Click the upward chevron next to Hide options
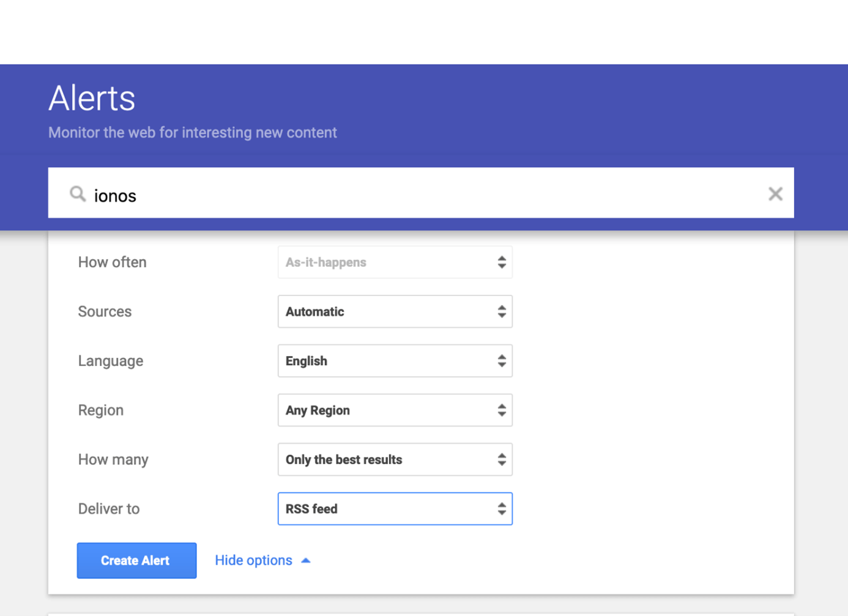Screen dimensions: 848x616 click(306, 559)
